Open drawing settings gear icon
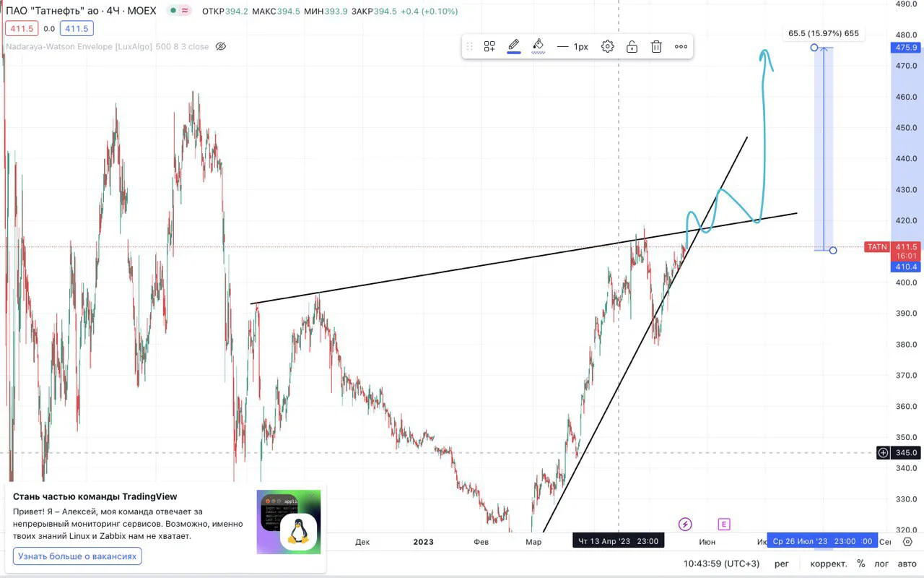Screen dimensions: 924x578 tap(608, 46)
